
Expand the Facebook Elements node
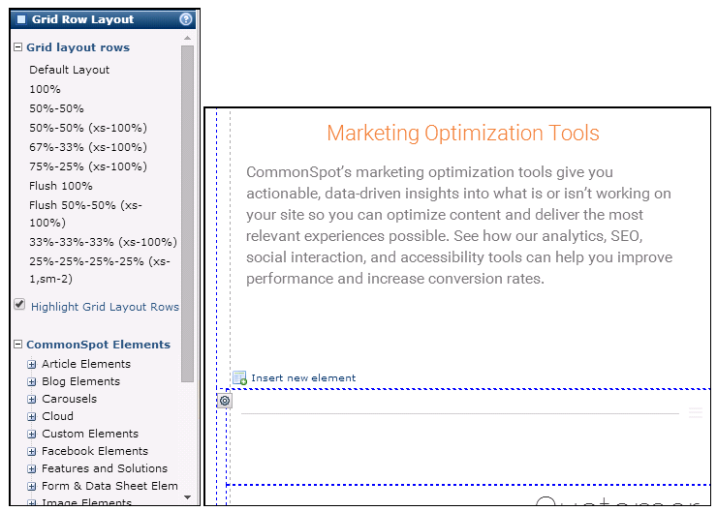point(32,452)
